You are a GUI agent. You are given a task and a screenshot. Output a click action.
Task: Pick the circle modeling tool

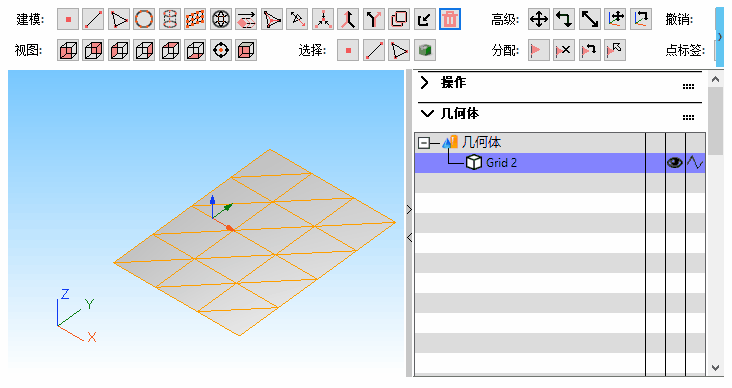pos(144,20)
